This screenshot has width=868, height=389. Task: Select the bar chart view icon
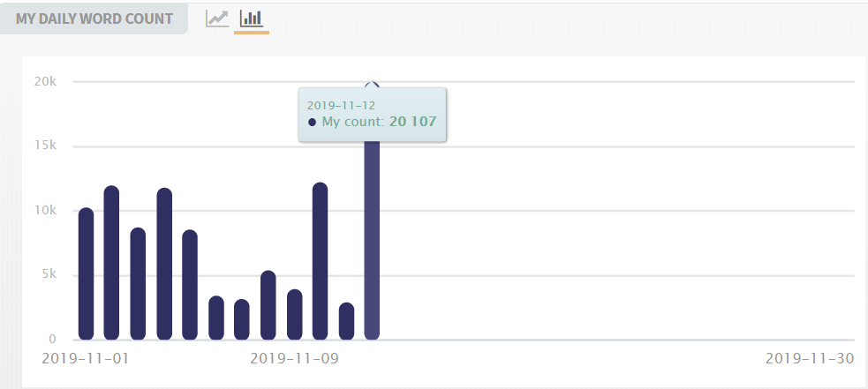(252, 19)
